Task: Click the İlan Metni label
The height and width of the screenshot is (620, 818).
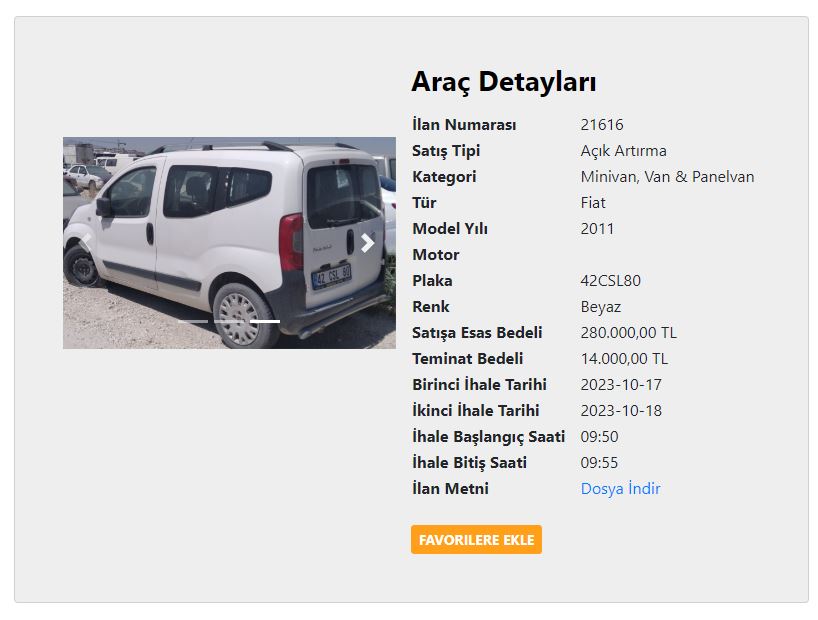Action: [x=450, y=489]
